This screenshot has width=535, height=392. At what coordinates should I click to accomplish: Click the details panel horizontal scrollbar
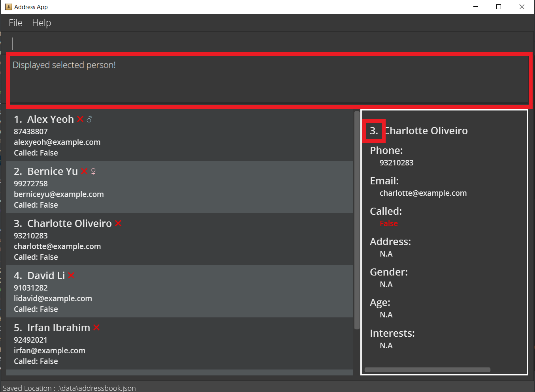coord(427,370)
